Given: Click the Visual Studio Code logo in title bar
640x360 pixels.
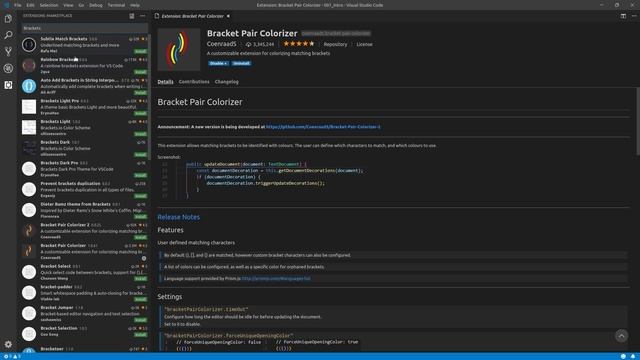Looking at the screenshot, I should click(x=6, y=5).
